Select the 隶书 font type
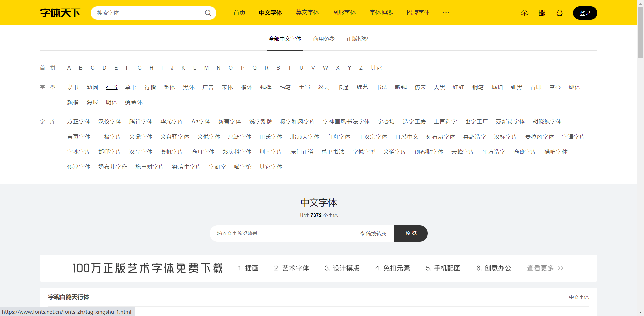This screenshot has width=644, height=316. [73, 87]
